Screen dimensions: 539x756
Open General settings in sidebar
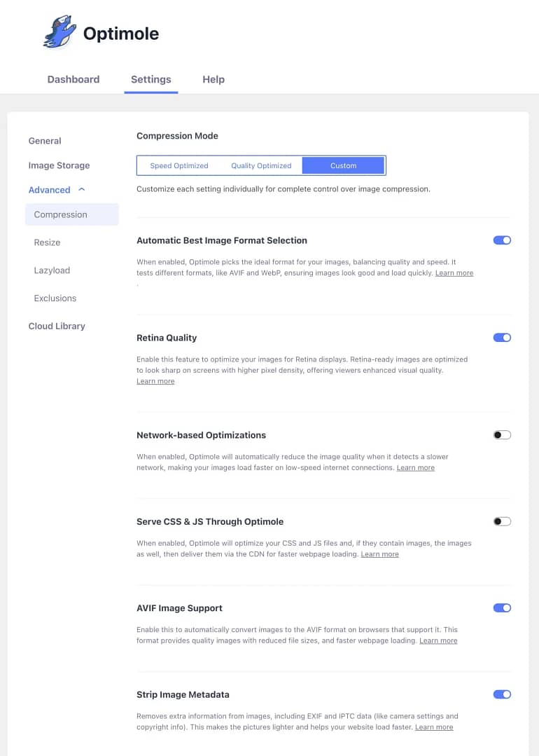(x=45, y=141)
